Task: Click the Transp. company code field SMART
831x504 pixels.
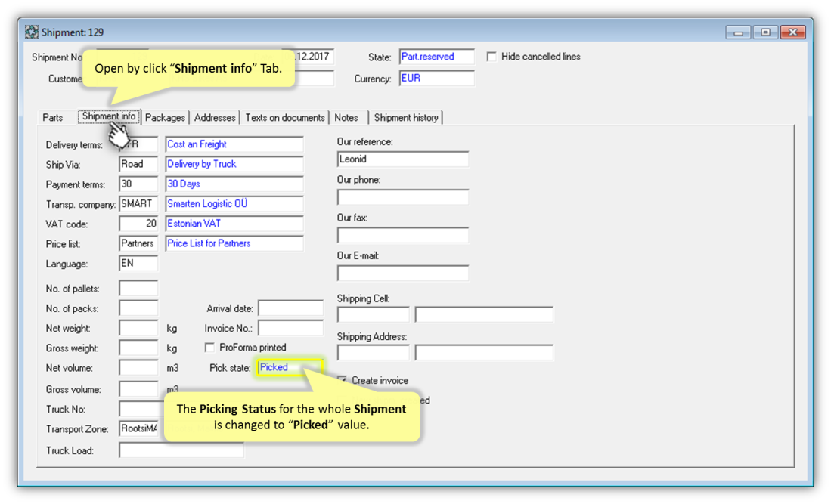Action: pyautogui.click(x=138, y=204)
